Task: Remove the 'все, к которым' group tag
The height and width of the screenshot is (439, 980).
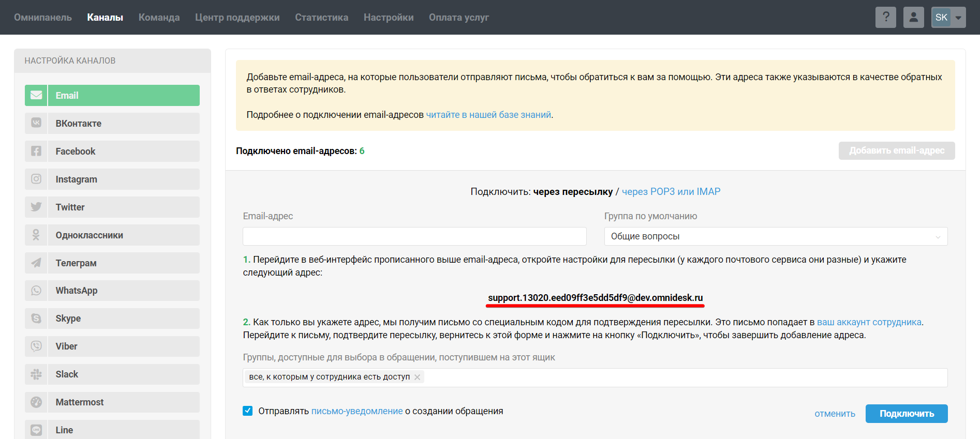Action: (x=418, y=377)
